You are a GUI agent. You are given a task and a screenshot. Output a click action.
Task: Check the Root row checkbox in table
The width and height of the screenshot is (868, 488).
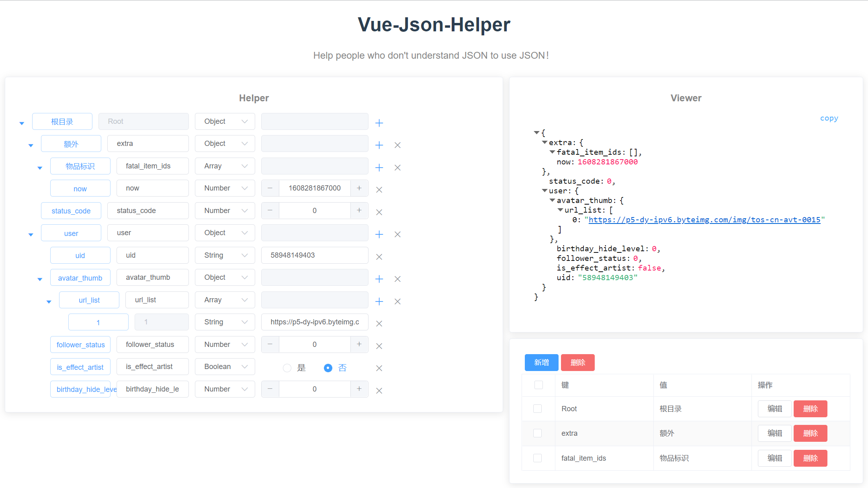pos(537,409)
